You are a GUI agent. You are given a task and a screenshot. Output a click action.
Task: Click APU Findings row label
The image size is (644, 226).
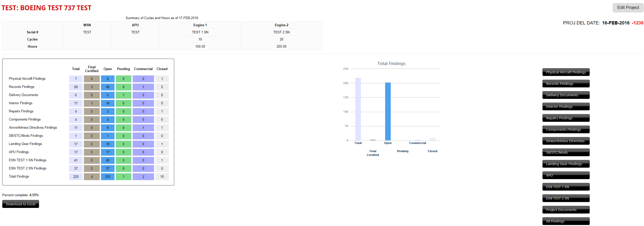[x=19, y=152]
